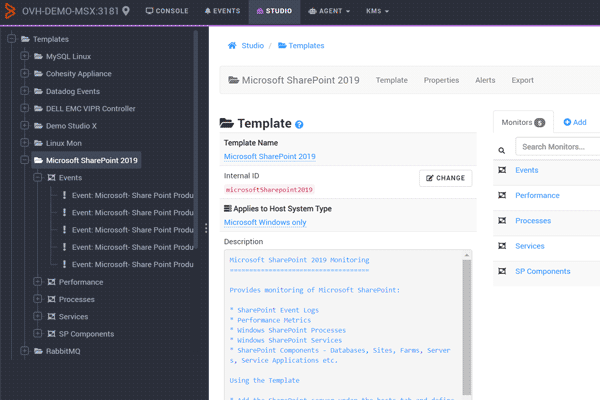Select MySQL Linux folder icon in tree
The height and width of the screenshot is (400, 600).
(x=38, y=56)
